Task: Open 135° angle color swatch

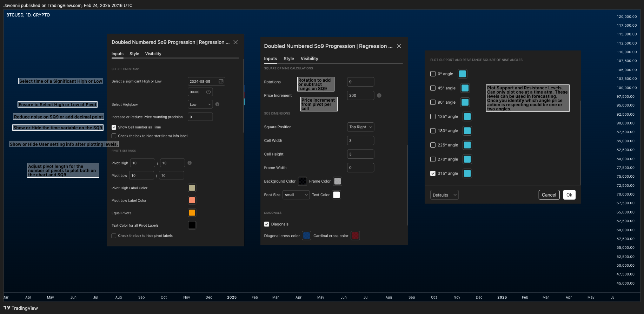Action: click(467, 116)
